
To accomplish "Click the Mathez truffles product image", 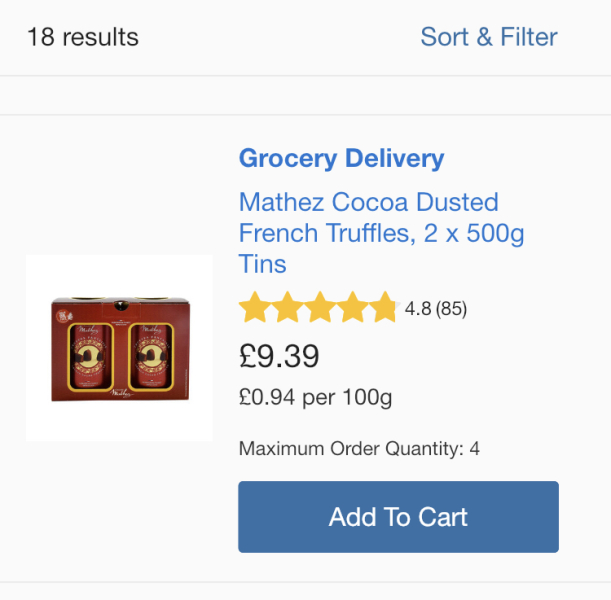I will pos(119,348).
